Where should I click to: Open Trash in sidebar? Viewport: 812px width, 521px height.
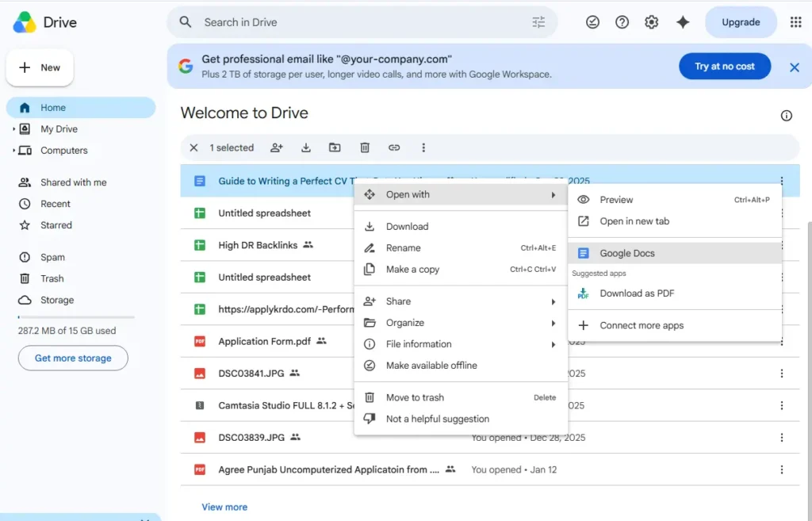[52, 278]
